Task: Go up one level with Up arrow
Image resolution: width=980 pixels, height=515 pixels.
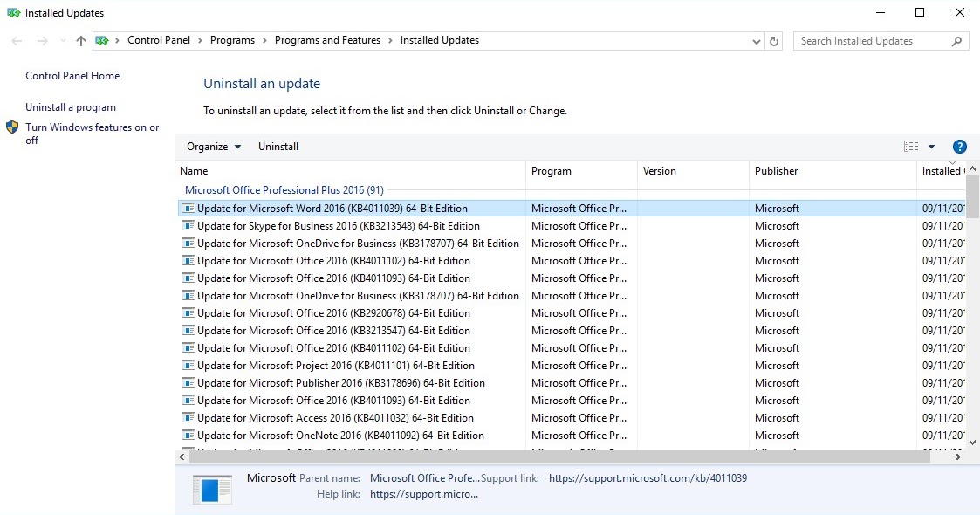Action: tap(80, 41)
